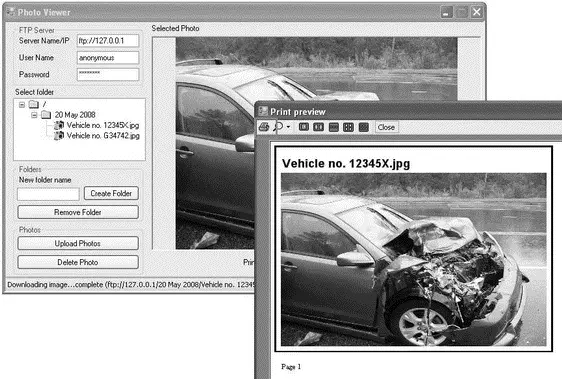Click the Downloading image status bar text
This screenshot has width=562, height=379.
pos(131,285)
